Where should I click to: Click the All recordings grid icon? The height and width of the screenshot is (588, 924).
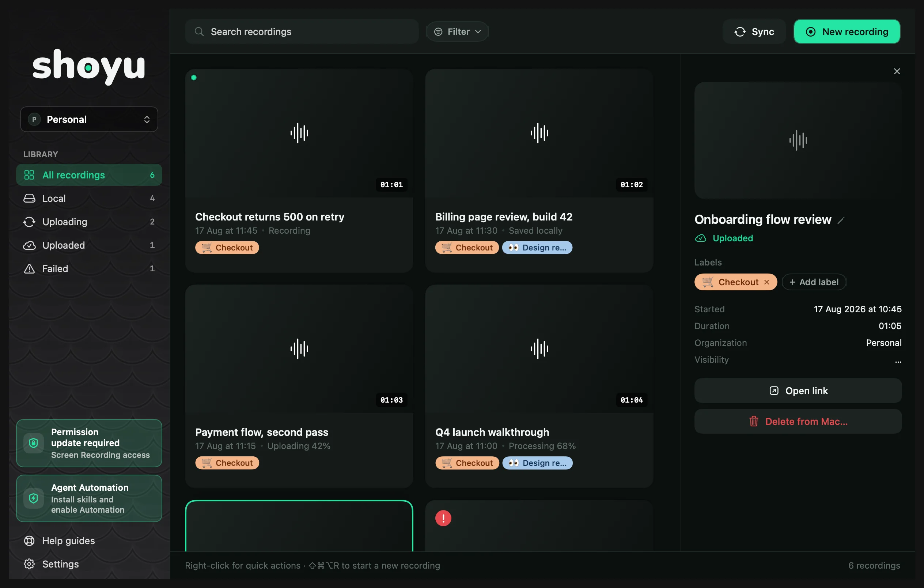pyautogui.click(x=29, y=175)
